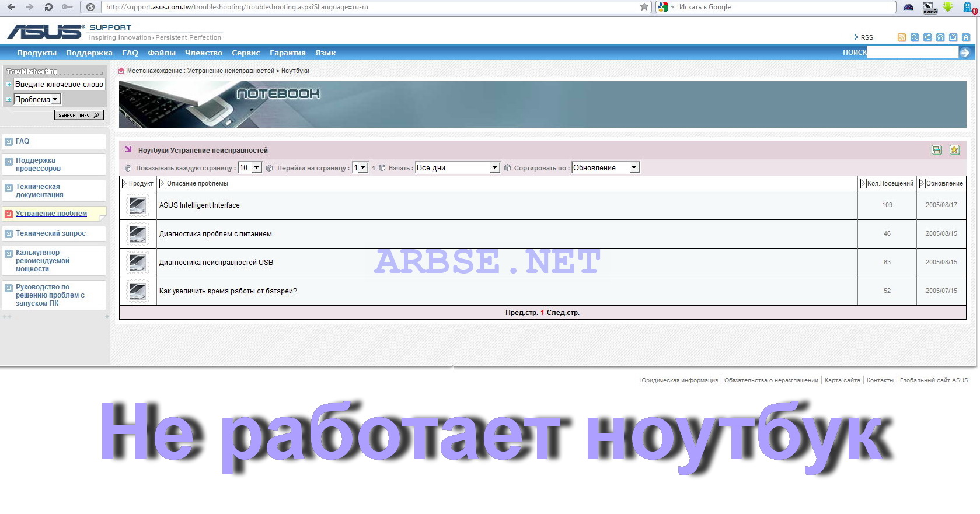Sort by the Кол.Посещений column header
Image resolution: width=980 pixels, height=514 pixels.
890,183
